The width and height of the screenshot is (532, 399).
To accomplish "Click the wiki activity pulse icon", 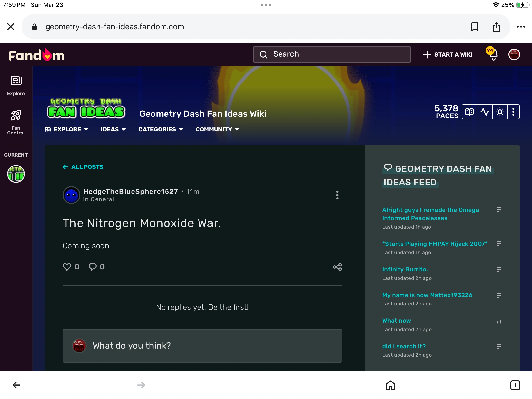I will [x=484, y=112].
